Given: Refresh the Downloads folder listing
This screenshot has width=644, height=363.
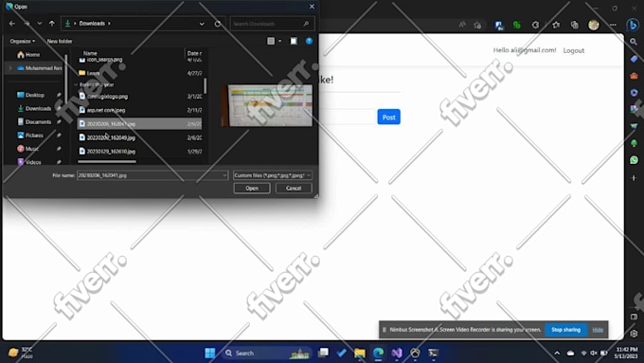Looking at the screenshot, I should tap(218, 24).
